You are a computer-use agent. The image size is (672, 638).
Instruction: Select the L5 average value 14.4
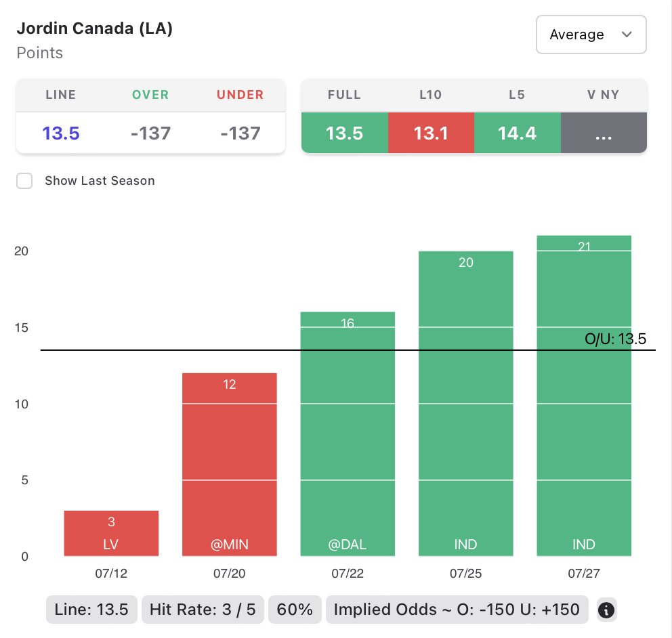(518, 133)
